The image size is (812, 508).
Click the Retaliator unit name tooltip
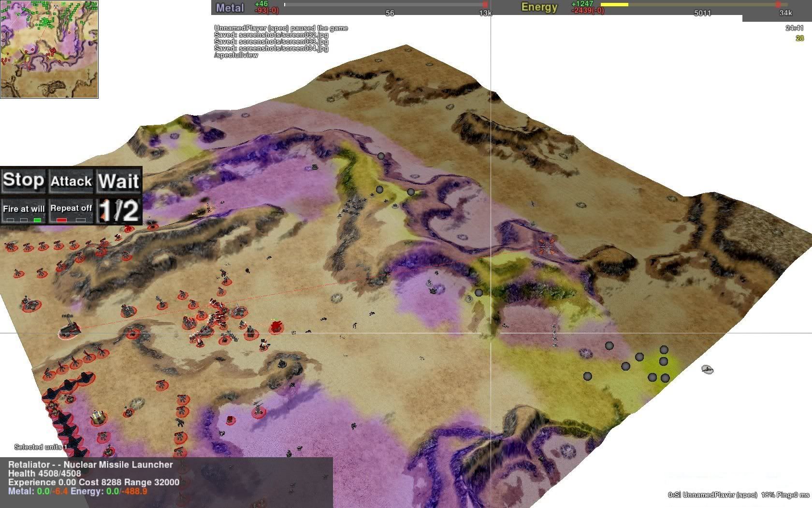point(90,464)
